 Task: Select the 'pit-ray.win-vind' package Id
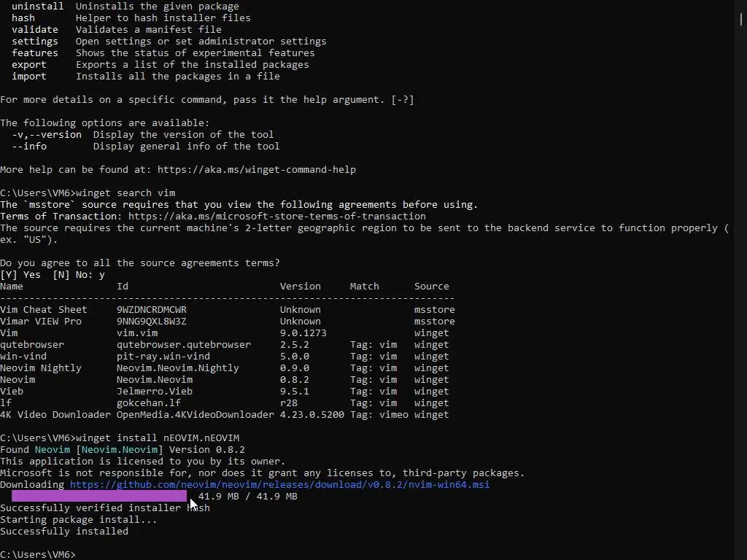point(163,356)
